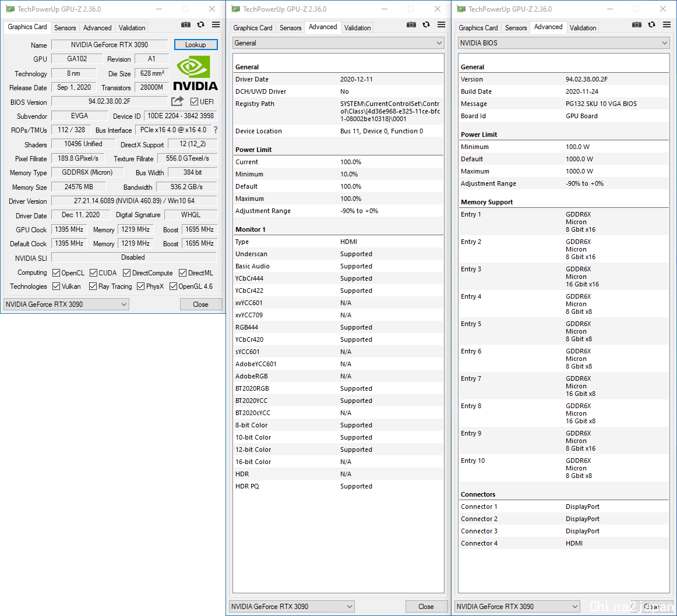This screenshot has width=677, height=616.
Task: Toggle the OpenGL 4.6 checkbox
Action: point(173,286)
